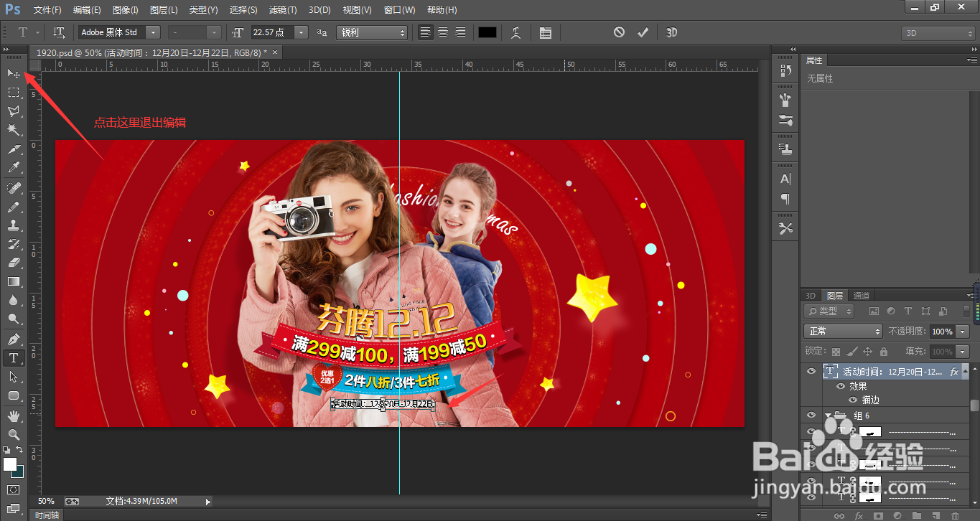Open the text color swatch
Viewport: 980px width, 521px height.
(x=487, y=32)
